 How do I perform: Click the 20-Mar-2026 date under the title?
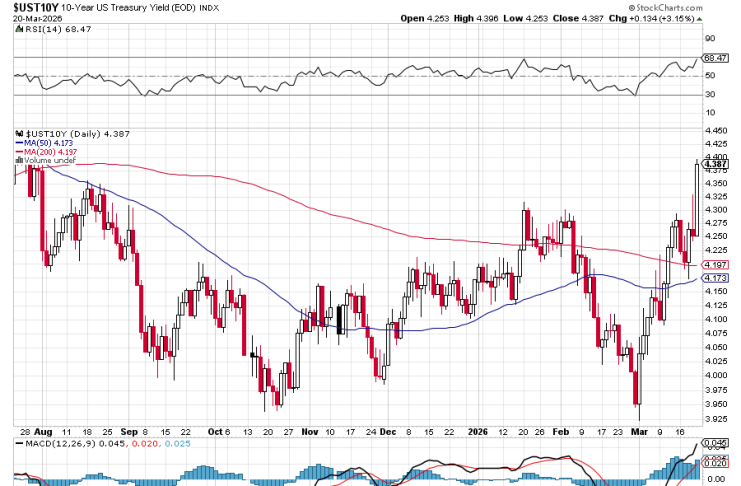[x=32, y=18]
